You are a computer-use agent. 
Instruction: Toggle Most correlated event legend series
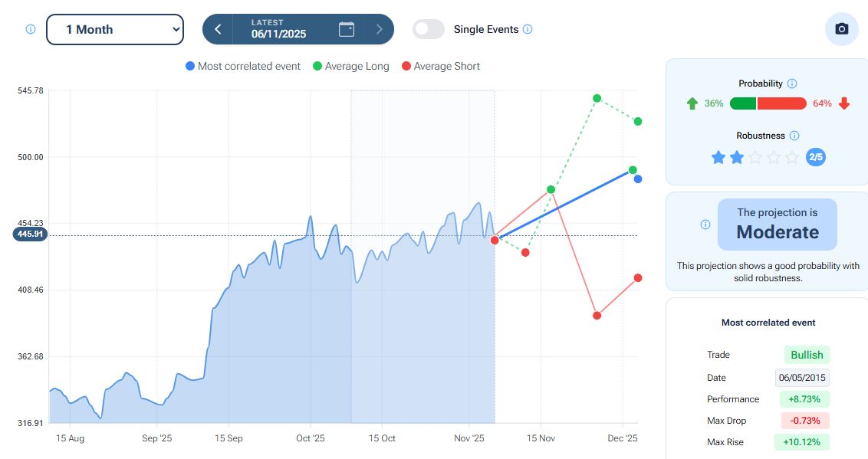coord(242,67)
